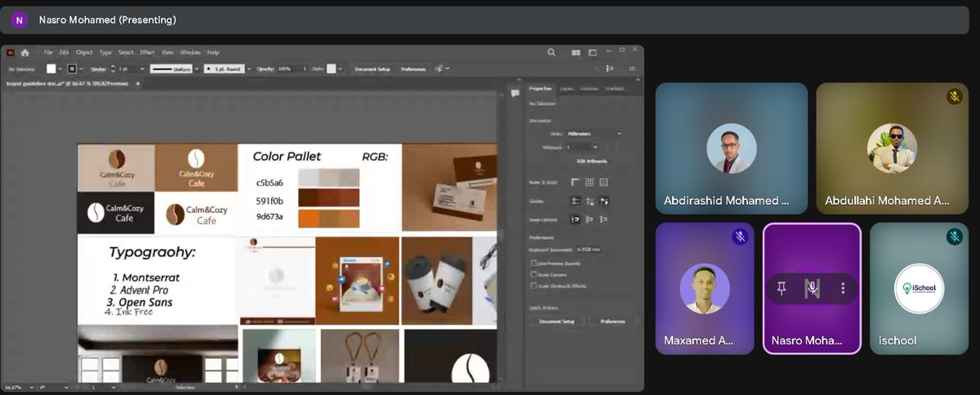Check Scale Corners option
980x395 pixels.
pyautogui.click(x=533, y=274)
